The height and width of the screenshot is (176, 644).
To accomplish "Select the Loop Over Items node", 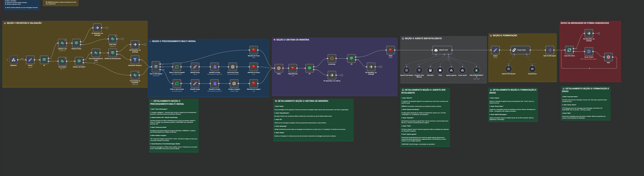I will (x=569, y=50).
